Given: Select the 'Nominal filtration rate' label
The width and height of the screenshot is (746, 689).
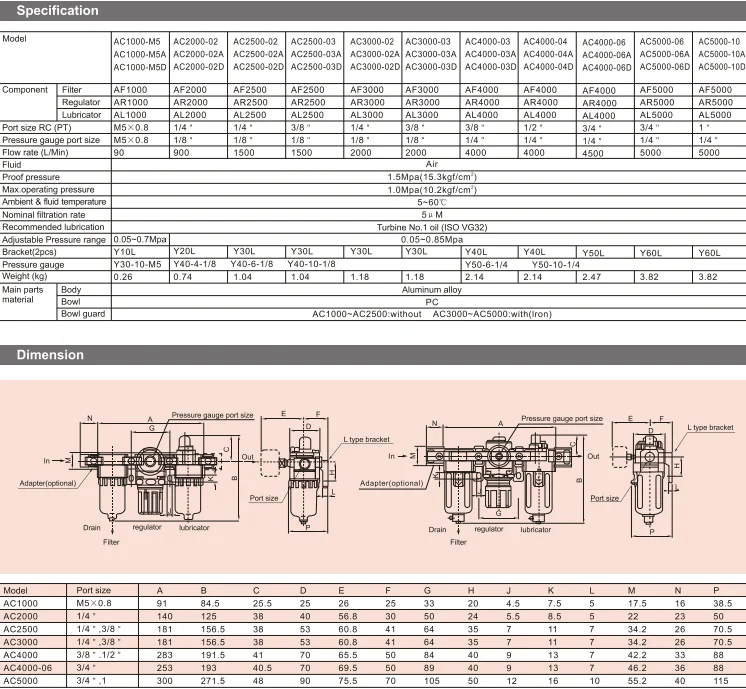Looking at the screenshot, I should (x=43, y=215).
